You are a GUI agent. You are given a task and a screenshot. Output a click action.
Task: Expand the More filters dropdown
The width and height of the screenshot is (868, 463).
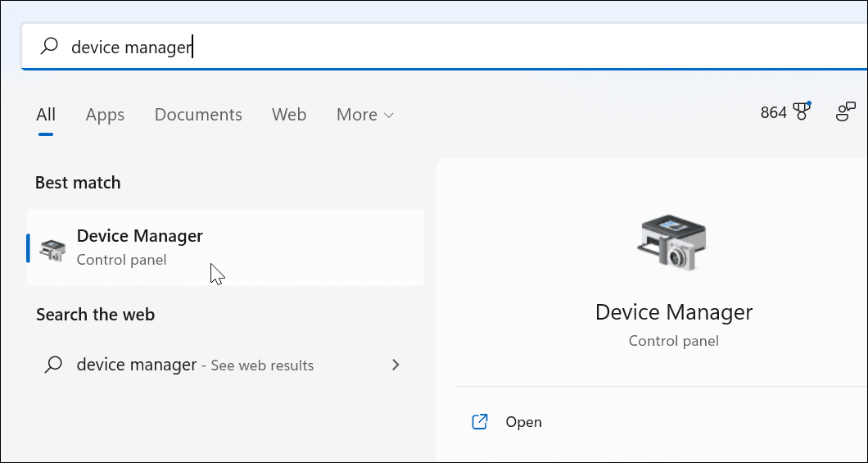pos(365,115)
